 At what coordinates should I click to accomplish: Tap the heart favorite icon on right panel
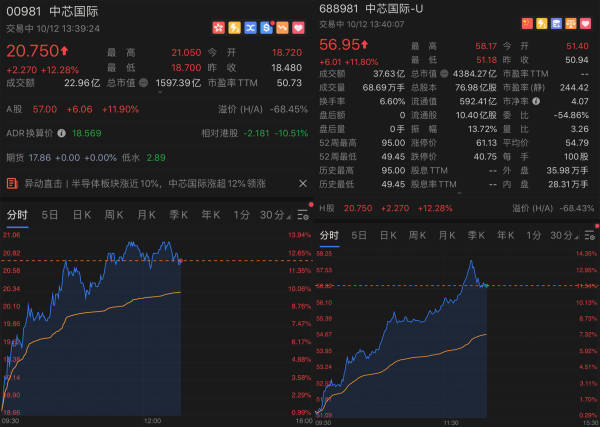(x=591, y=23)
